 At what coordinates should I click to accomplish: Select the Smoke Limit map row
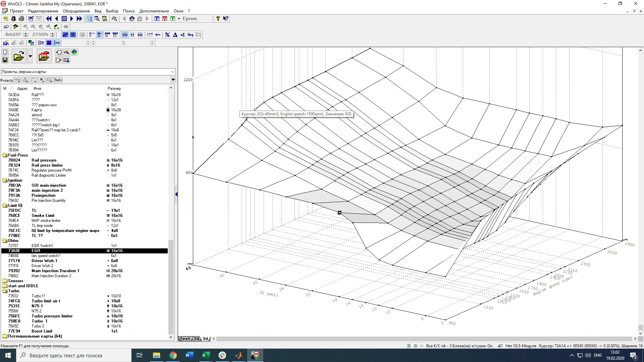[x=85, y=216]
